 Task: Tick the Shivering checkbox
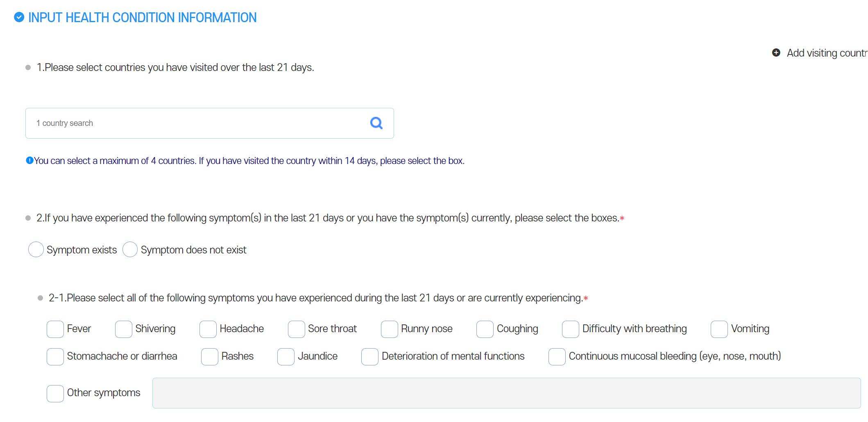[124, 329]
